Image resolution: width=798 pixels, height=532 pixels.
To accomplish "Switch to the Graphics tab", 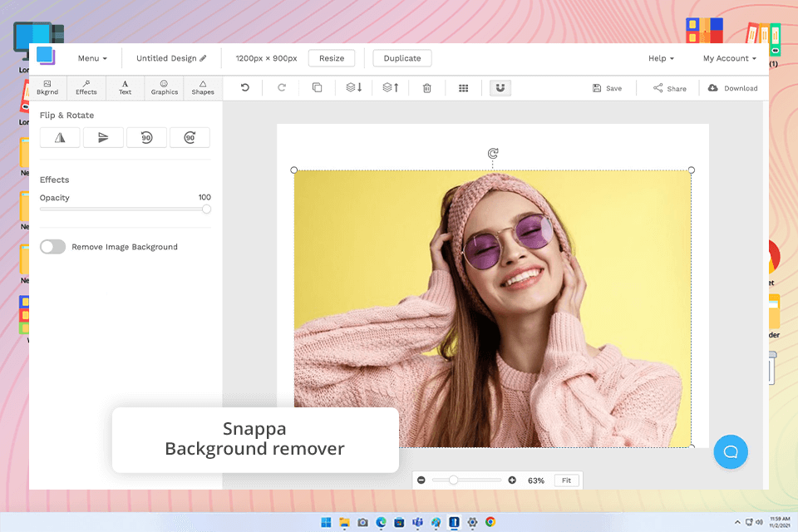I will [164, 87].
